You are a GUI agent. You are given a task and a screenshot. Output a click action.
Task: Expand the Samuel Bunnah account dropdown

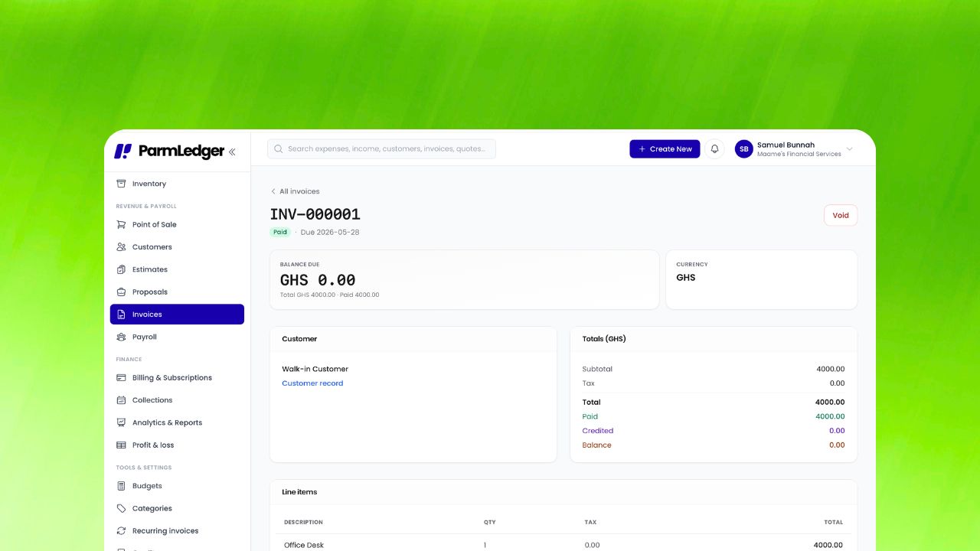pos(849,149)
